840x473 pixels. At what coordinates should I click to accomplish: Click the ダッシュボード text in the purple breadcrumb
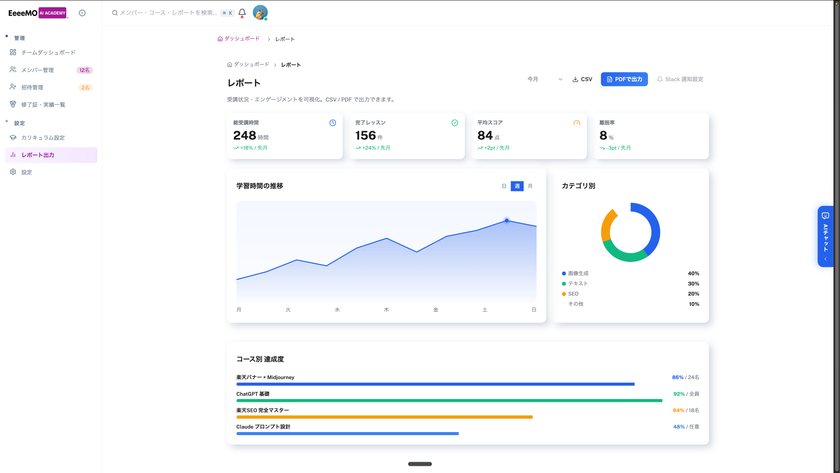coord(242,39)
